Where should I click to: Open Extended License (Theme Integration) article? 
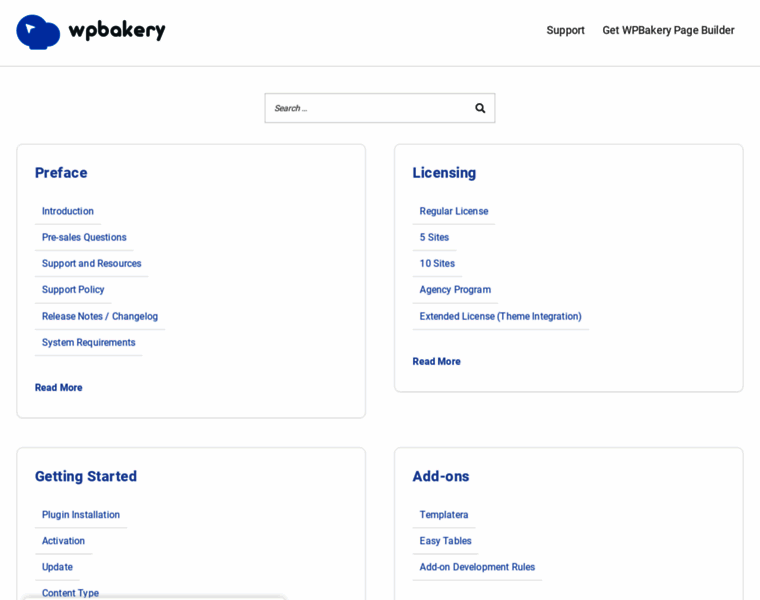(x=501, y=316)
